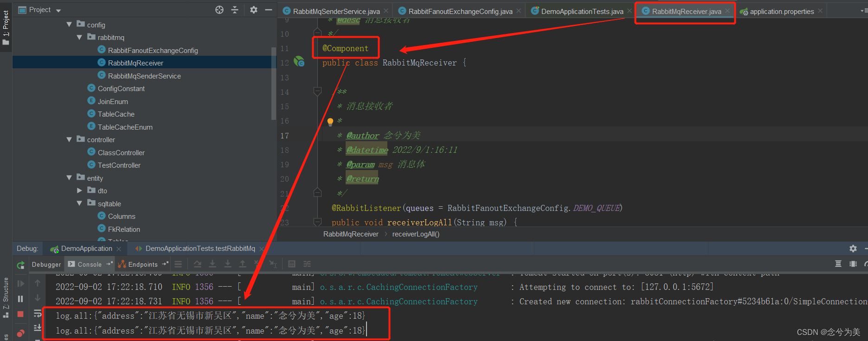Viewport: 868px width, 341px height.
Task: Open Project panel settings gear
Action: click(x=254, y=10)
